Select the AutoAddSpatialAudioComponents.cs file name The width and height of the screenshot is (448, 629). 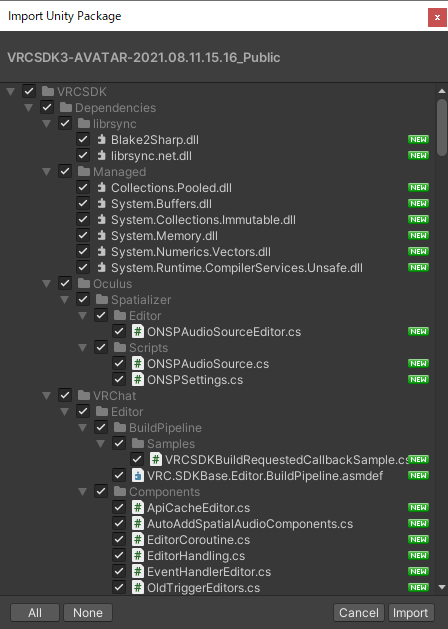250,524
